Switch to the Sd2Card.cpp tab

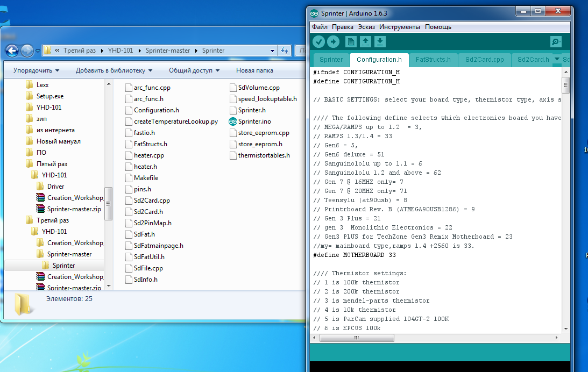click(484, 60)
